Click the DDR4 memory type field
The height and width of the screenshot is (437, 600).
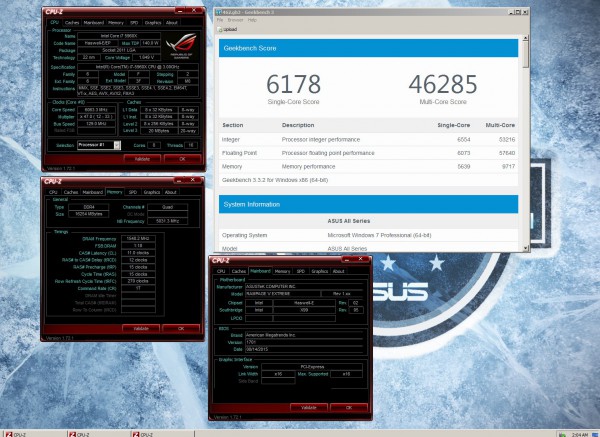point(89,207)
